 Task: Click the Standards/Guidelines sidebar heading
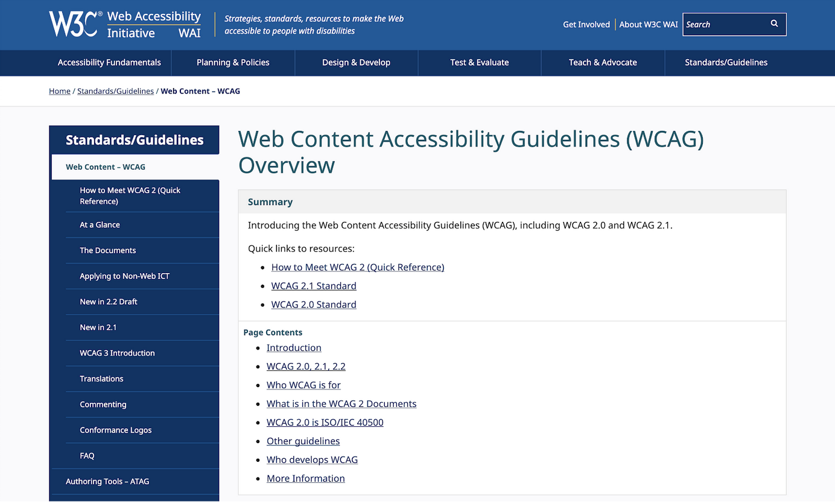pyautogui.click(x=134, y=140)
